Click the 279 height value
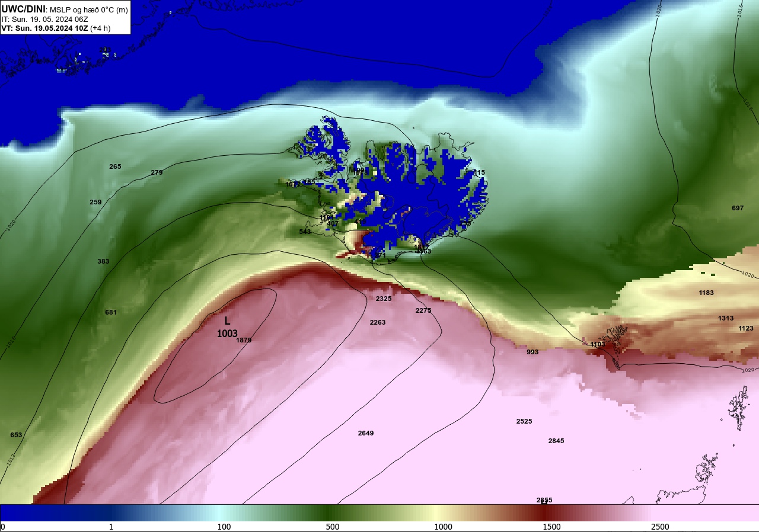This screenshot has width=759, height=532. (x=157, y=172)
